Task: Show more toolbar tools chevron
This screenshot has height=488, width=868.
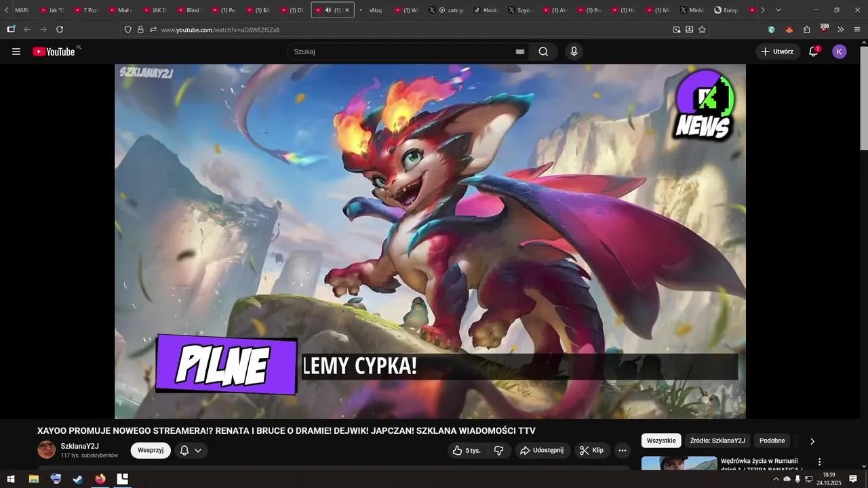Action: coord(841,29)
